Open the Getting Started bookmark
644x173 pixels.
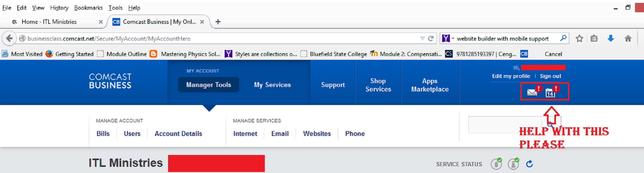pyautogui.click(x=69, y=54)
